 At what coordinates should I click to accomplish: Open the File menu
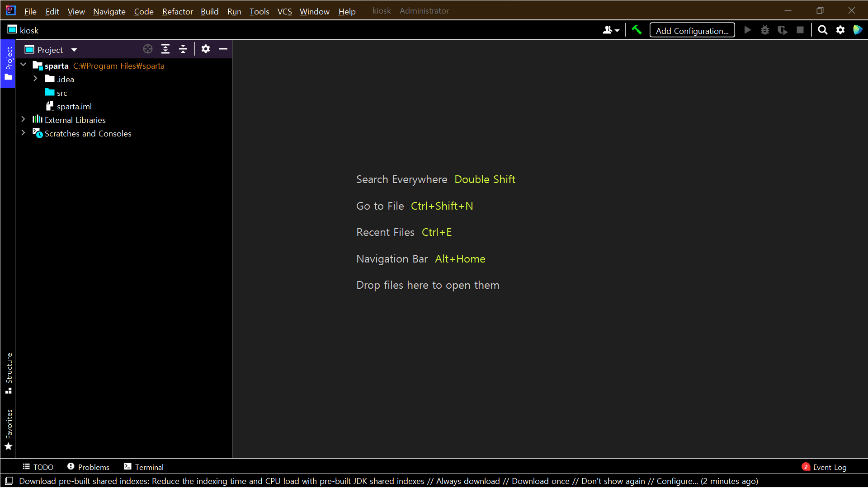point(30,11)
